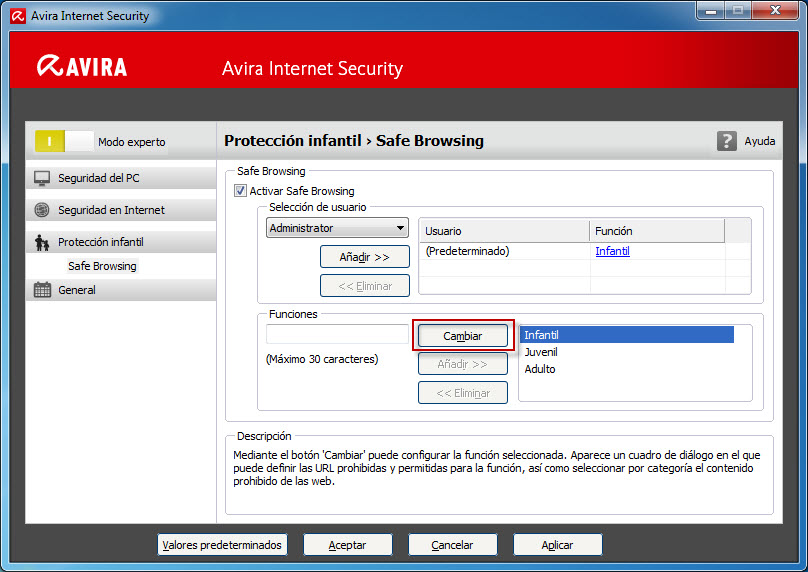The height and width of the screenshot is (572, 808).
Task: Uncheck the Activar Safe Browsing checkbox
Action: [x=240, y=191]
